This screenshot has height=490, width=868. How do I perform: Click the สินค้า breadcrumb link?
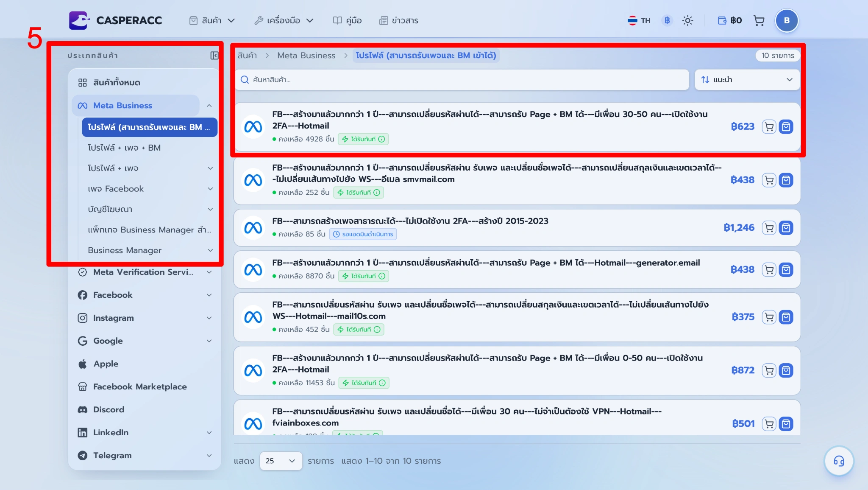pos(247,56)
